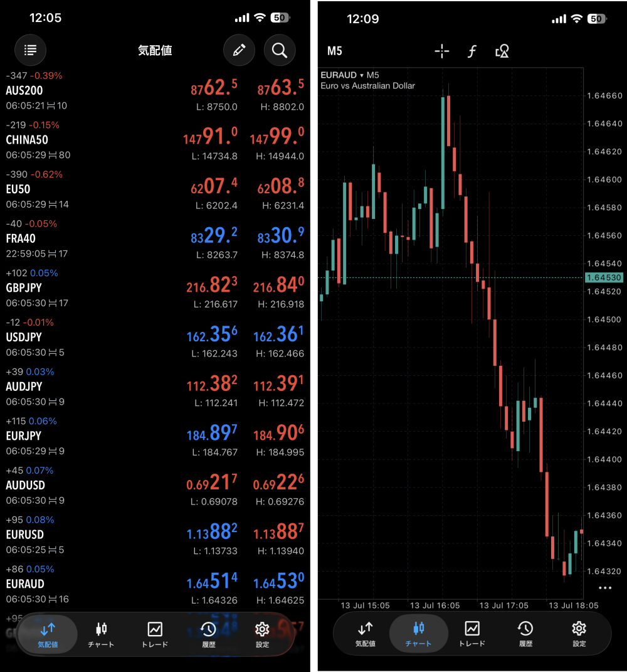Open history tab in right bottom bar

(x=525, y=634)
